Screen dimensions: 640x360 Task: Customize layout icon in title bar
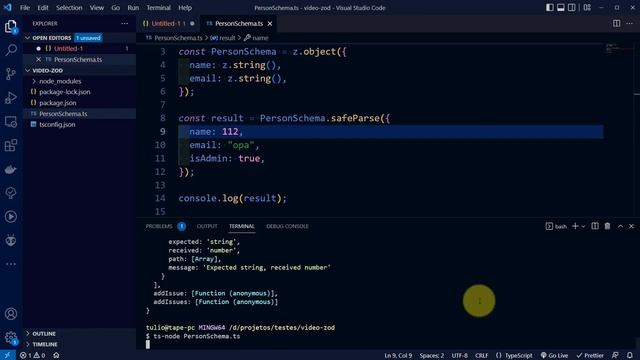[x=587, y=8]
